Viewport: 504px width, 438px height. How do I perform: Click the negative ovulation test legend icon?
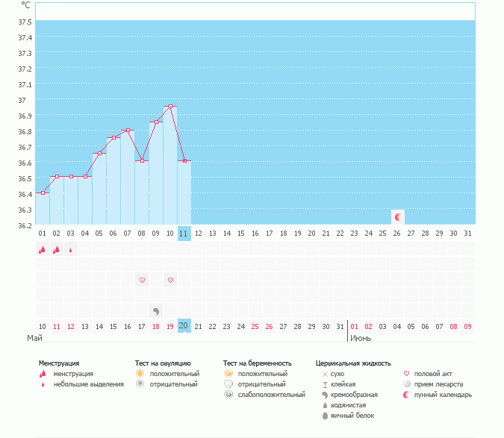[x=140, y=384]
